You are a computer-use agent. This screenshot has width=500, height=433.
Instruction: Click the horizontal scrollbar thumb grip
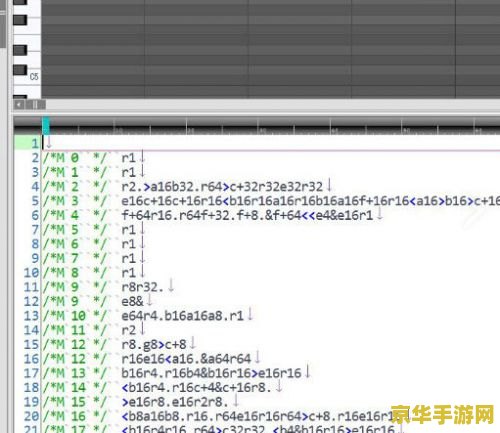click(35, 105)
